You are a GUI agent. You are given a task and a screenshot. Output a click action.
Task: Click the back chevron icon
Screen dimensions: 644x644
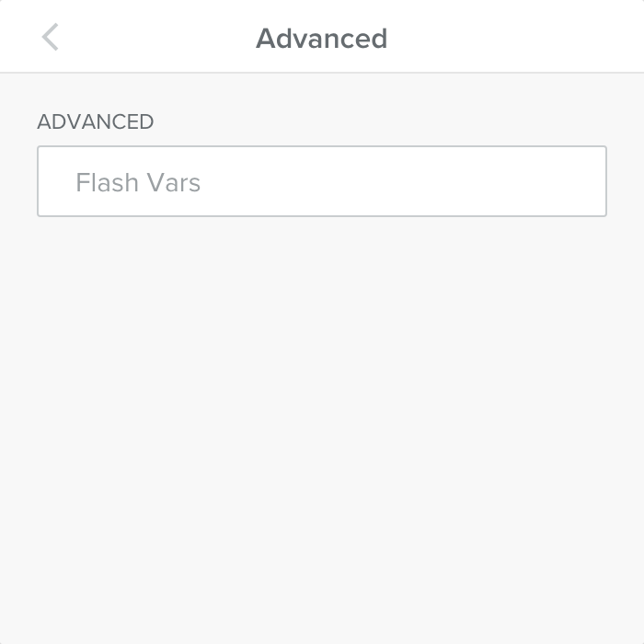(51, 38)
